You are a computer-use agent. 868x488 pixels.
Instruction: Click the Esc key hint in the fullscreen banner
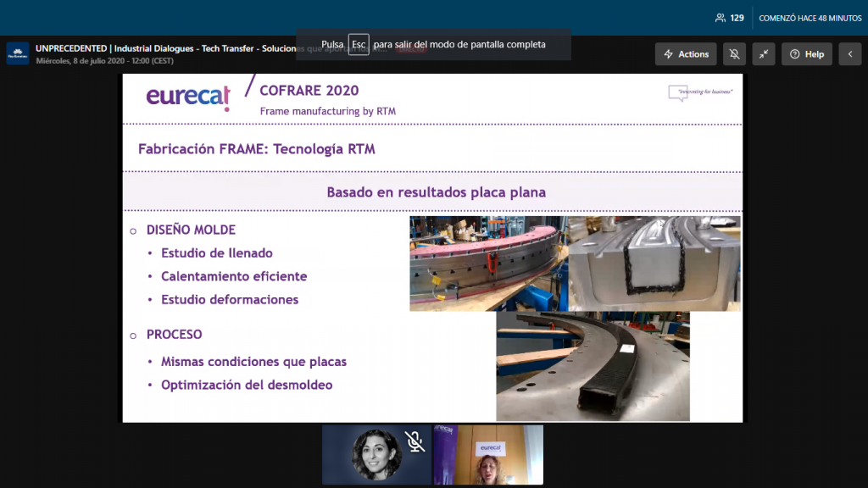pyautogui.click(x=359, y=44)
